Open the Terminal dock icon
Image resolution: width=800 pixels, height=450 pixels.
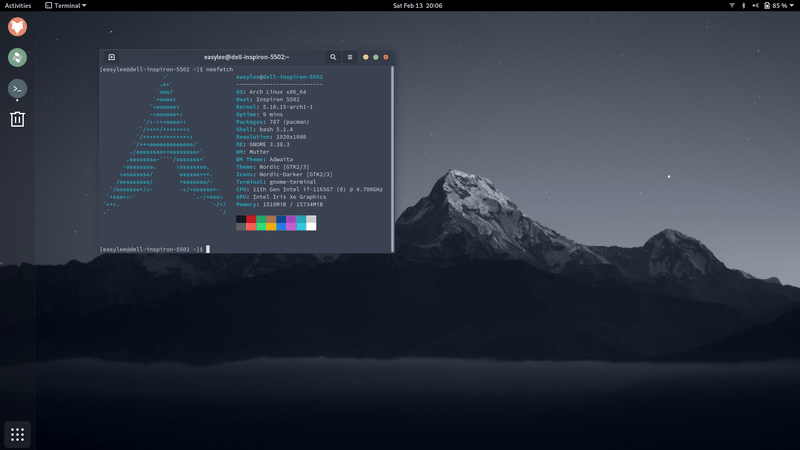pyautogui.click(x=17, y=88)
